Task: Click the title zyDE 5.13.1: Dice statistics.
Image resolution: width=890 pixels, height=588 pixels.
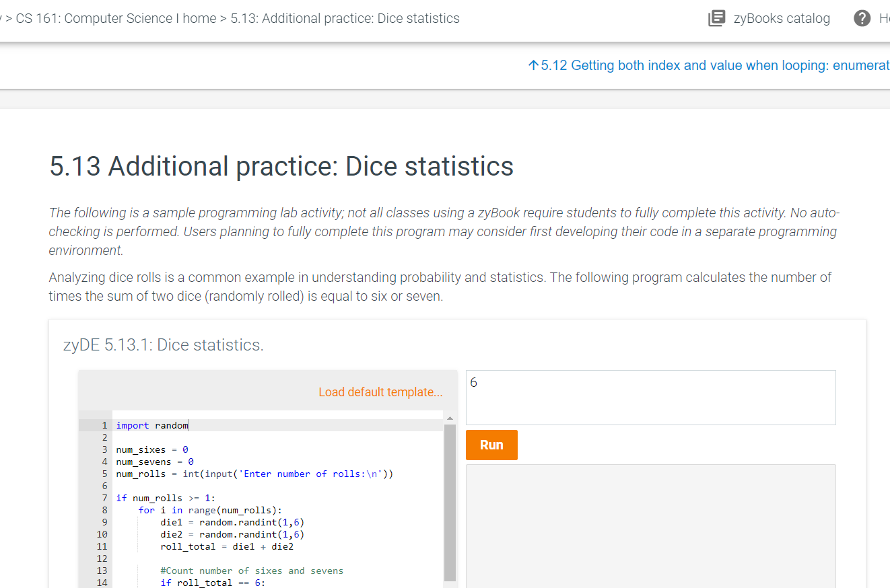Action: [163, 345]
